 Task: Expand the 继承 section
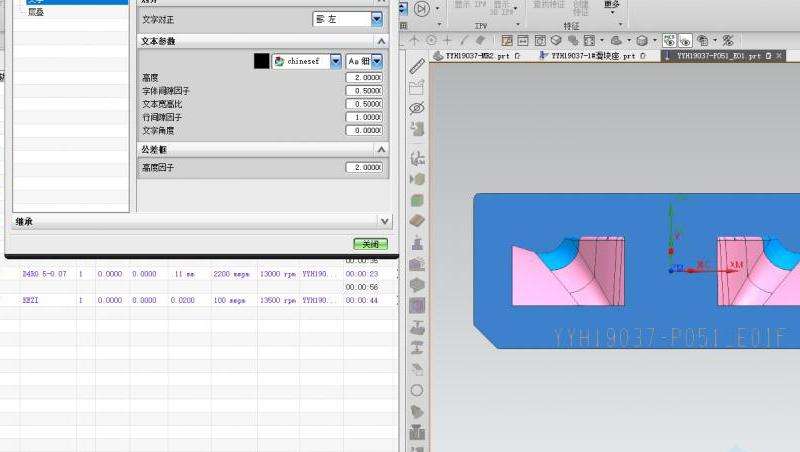click(384, 221)
